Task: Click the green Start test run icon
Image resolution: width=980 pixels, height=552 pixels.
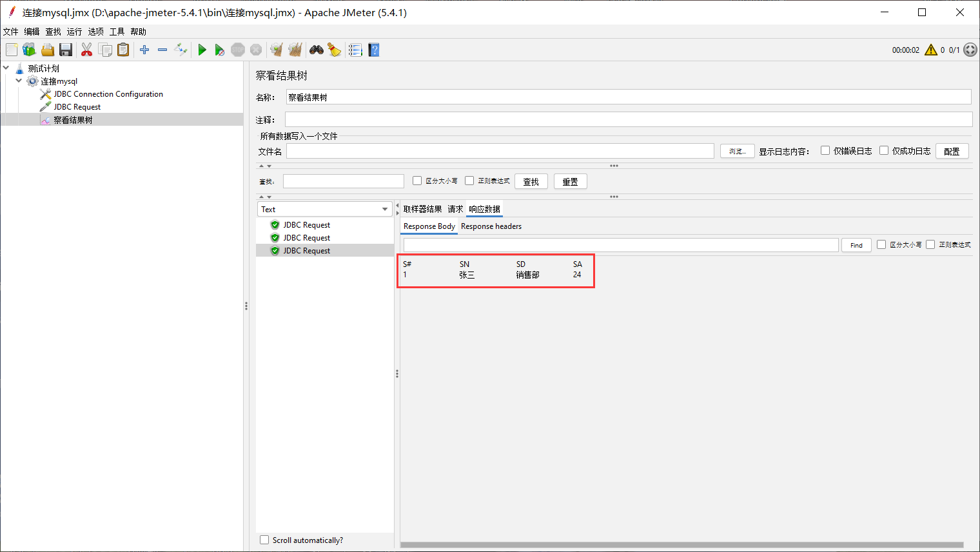Action: (202, 50)
